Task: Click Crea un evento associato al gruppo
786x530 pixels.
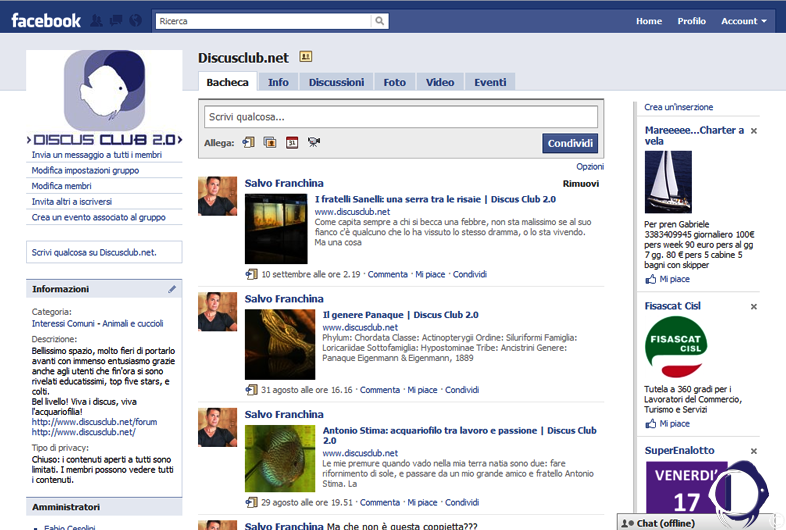Action: (x=99, y=217)
